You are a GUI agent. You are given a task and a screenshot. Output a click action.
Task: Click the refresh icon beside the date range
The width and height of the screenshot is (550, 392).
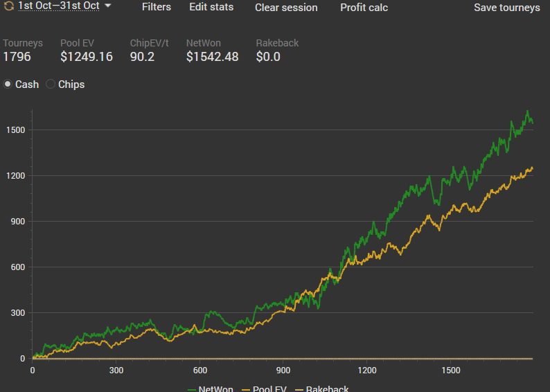(8, 6)
